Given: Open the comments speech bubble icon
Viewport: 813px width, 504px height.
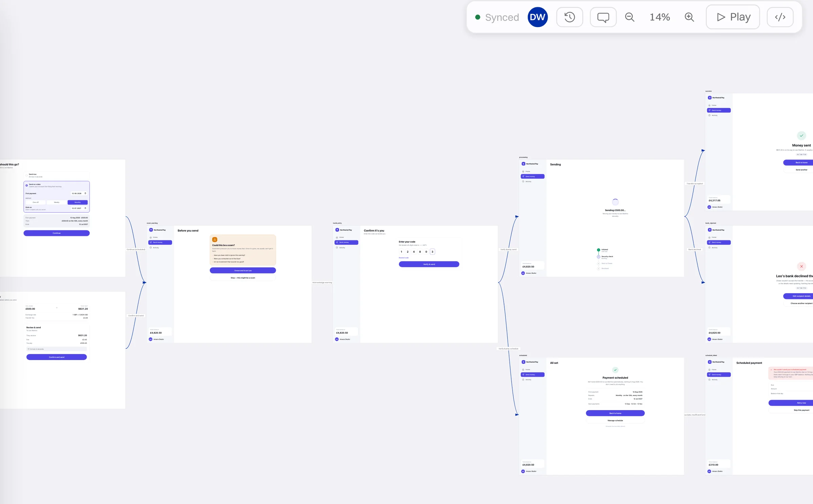Looking at the screenshot, I should click(603, 17).
